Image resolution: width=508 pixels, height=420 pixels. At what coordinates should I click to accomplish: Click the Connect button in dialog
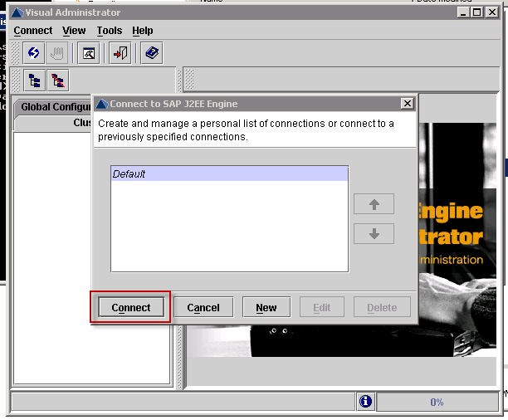[131, 307]
